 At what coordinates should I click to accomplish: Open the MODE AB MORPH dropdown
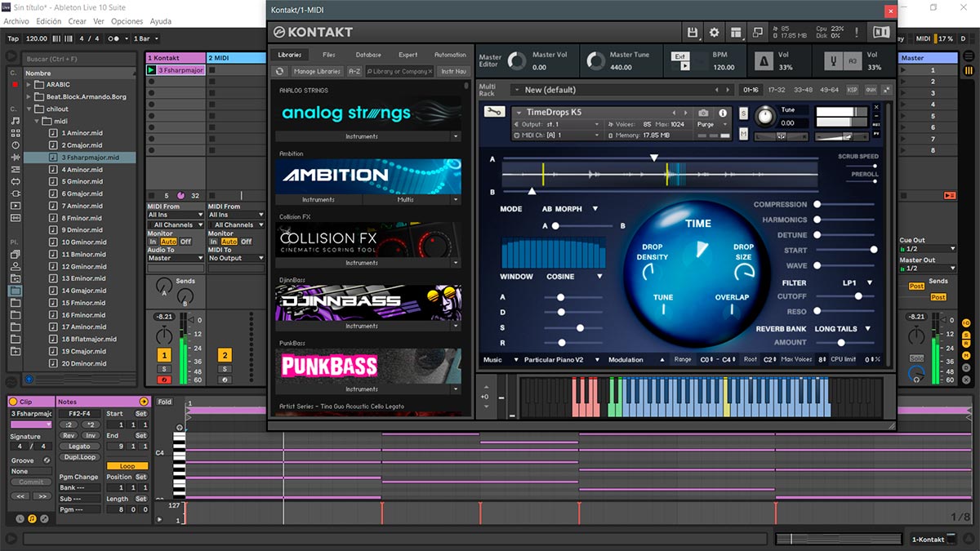[570, 209]
